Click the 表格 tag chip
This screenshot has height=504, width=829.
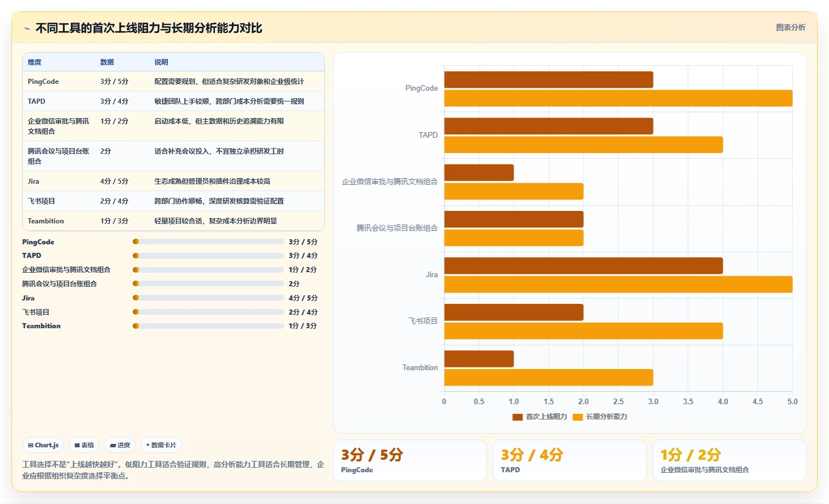[x=84, y=445]
